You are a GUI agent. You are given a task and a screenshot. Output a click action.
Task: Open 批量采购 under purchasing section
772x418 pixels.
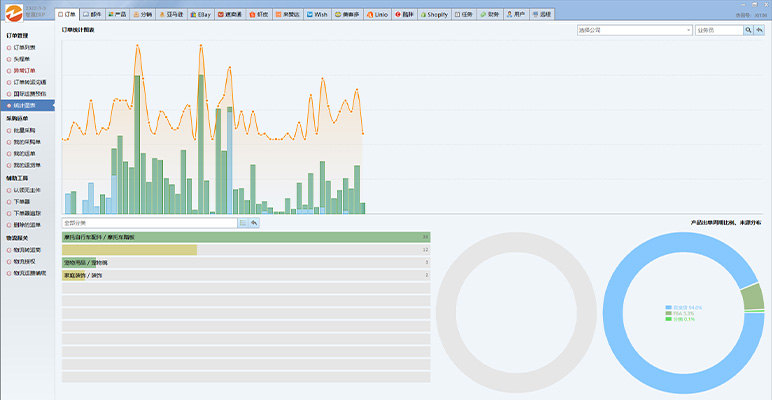coord(27,130)
